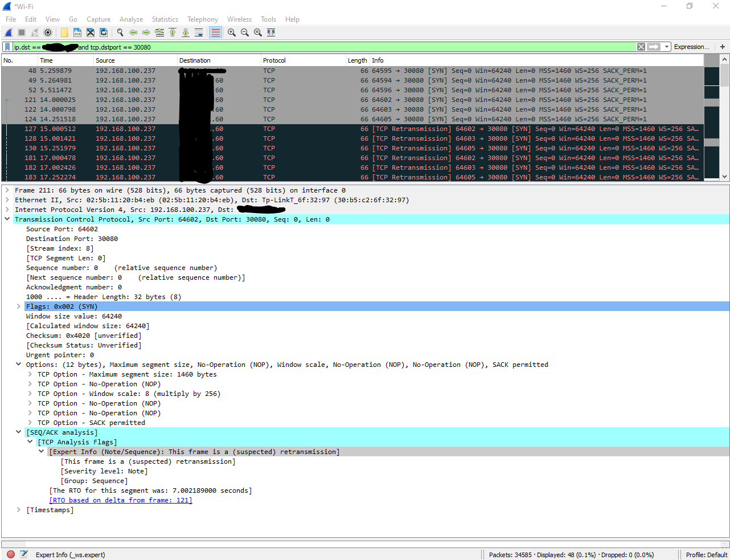Screen dimensions: 730x560
Task: Open display filter bookmarks icon
Action: (x=7, y=47)
